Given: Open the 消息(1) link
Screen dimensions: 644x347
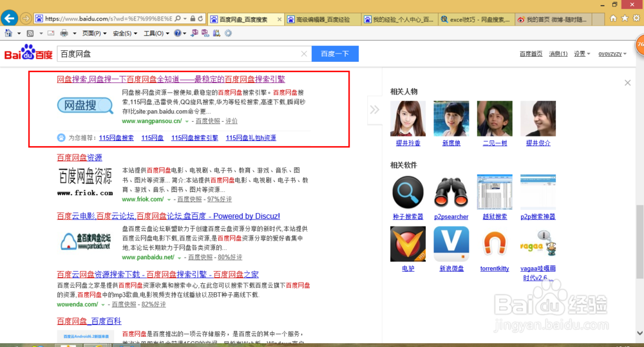Looking at the screenshot, I should click(x=558, y=54).
